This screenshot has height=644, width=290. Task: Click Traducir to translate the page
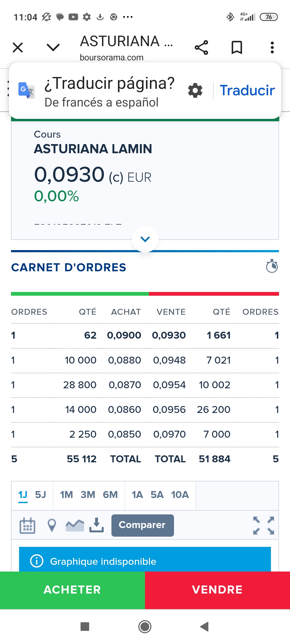247,90
